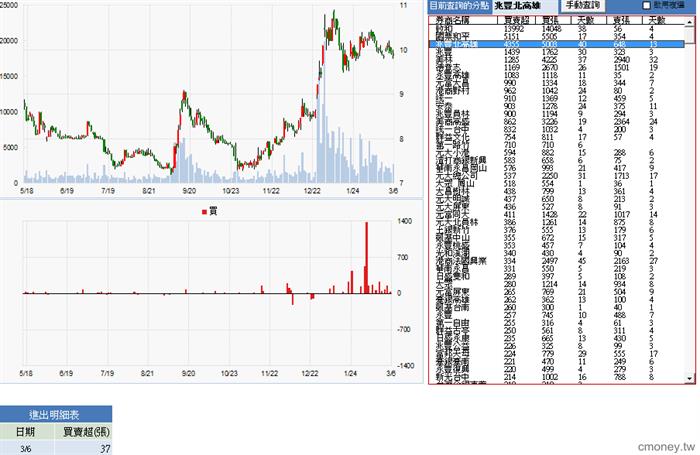Click the 日期 column header
The image size is (700, 455).
26,432
